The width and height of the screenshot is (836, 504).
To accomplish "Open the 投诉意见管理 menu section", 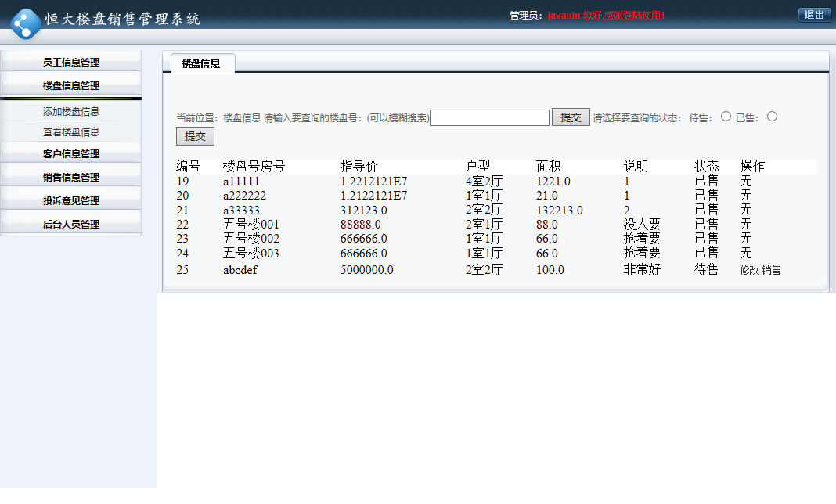I will 71,201.
